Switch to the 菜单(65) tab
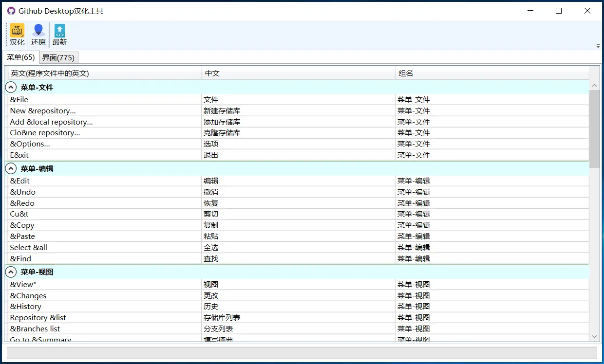The width and height of the screenshot is (604, 364). click(x=20, y=57)
